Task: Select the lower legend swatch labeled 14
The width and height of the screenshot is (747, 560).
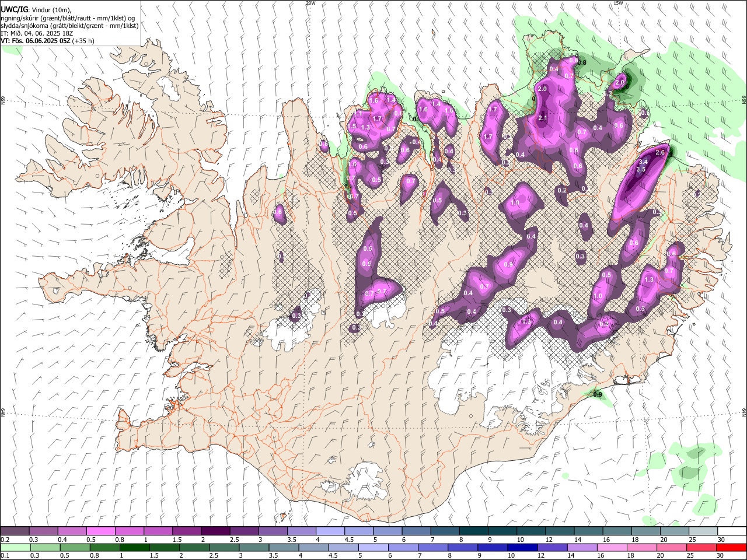Action: pos(582,548)
